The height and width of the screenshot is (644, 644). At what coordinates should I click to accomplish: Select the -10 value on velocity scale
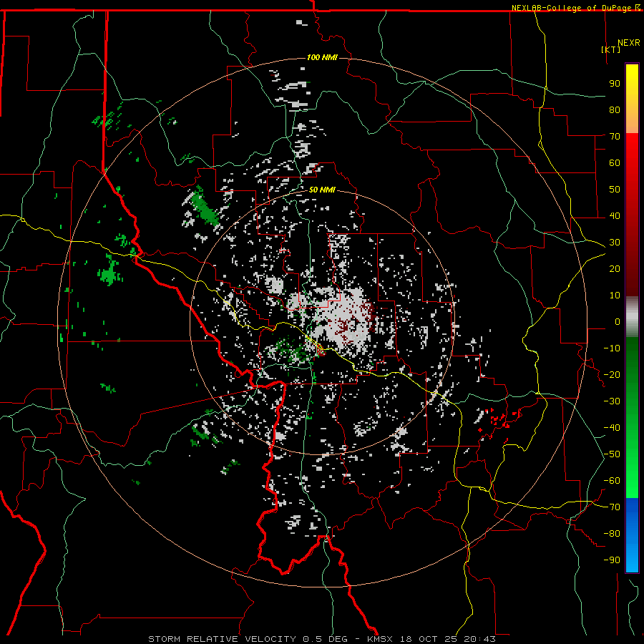[612, 348]
